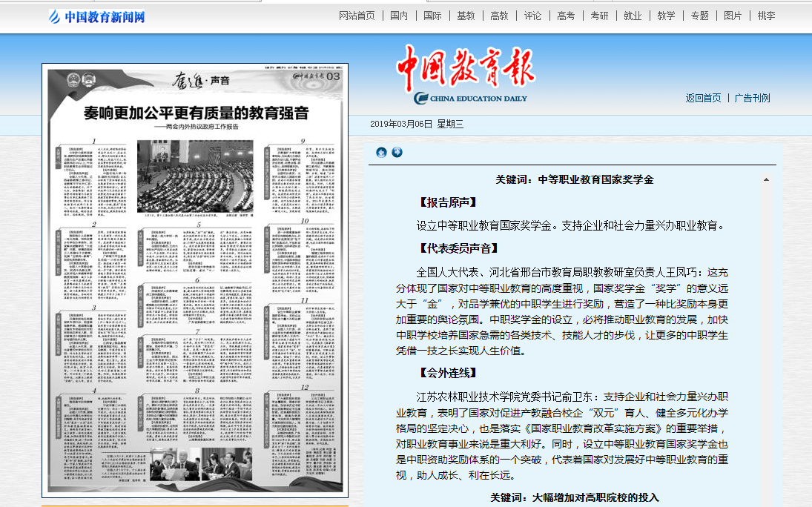Navigate to the 高考 section
This screenshot has height=507, width=812.
point(566,16)
